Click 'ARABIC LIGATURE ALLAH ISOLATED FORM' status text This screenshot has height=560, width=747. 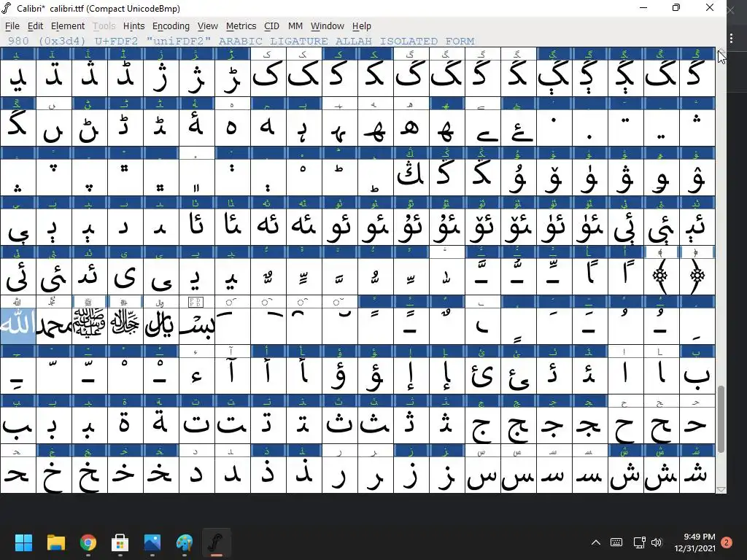point(347,41)
